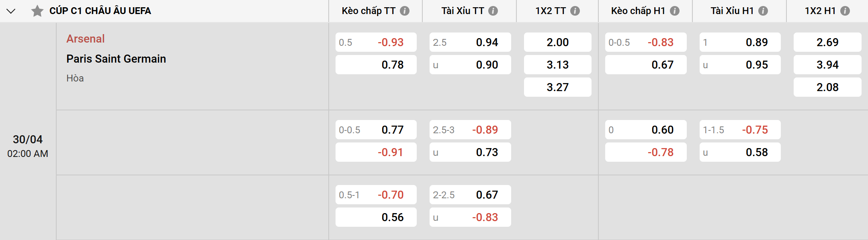Select under 2-2.5 odds -0.83
The width and height of the screenshot is (868, 240).
[x=470, y=217]
